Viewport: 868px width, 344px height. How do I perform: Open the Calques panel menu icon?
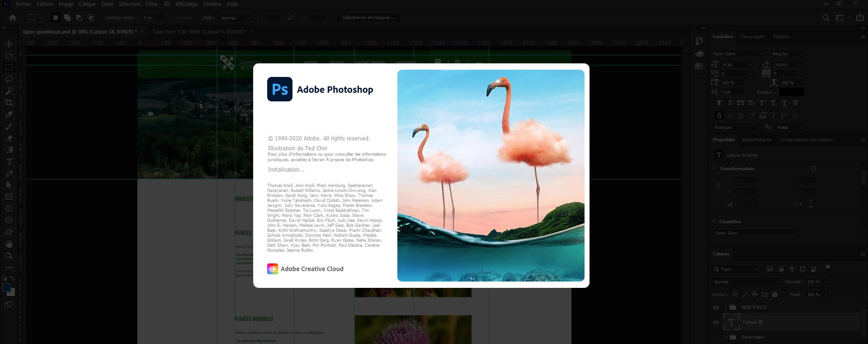point(863,254)
